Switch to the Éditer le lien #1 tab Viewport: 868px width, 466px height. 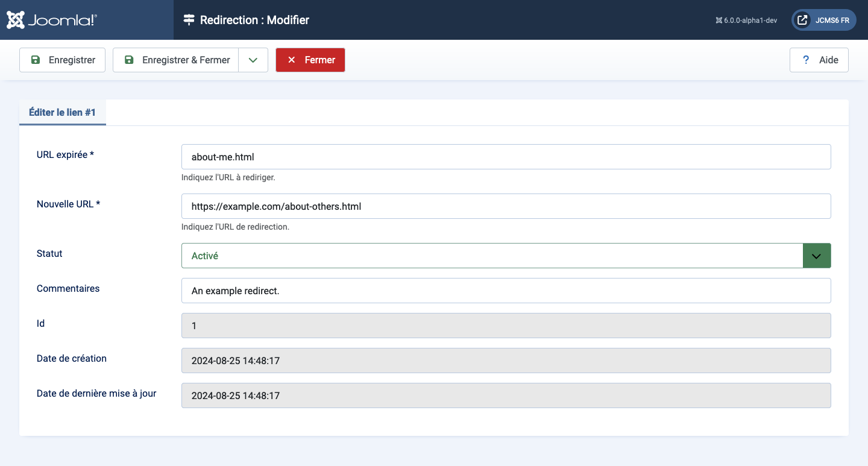tap(63, 112)
